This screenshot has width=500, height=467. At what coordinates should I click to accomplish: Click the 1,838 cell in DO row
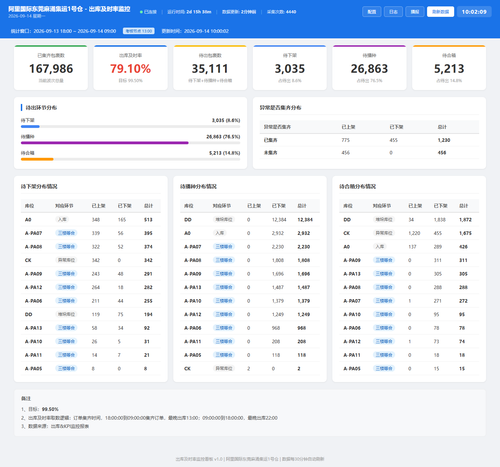[x=440, y=220]
